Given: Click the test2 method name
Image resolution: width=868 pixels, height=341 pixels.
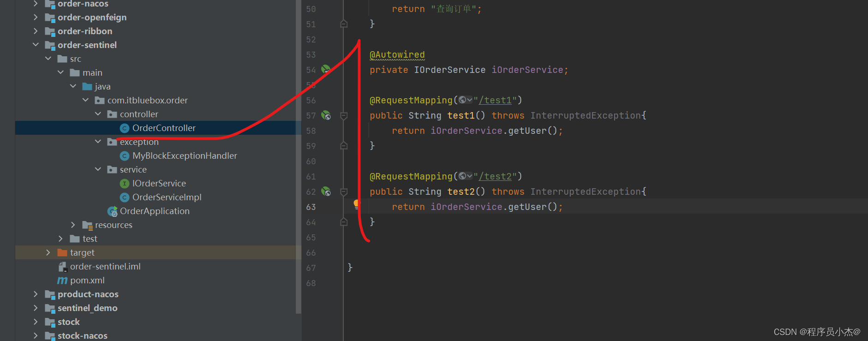Looking at the screenshot, I should pos(461,191).
